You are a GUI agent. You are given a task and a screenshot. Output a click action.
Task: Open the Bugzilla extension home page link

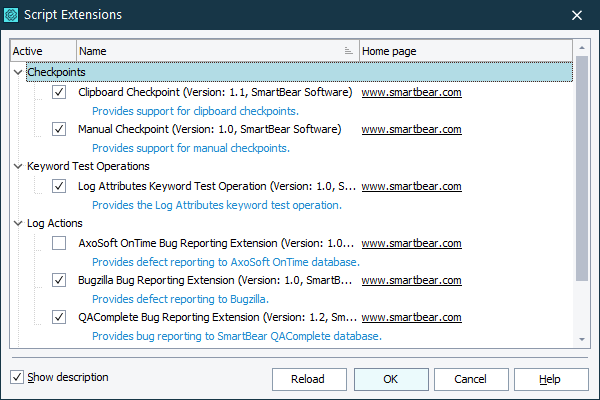point(410,281)
